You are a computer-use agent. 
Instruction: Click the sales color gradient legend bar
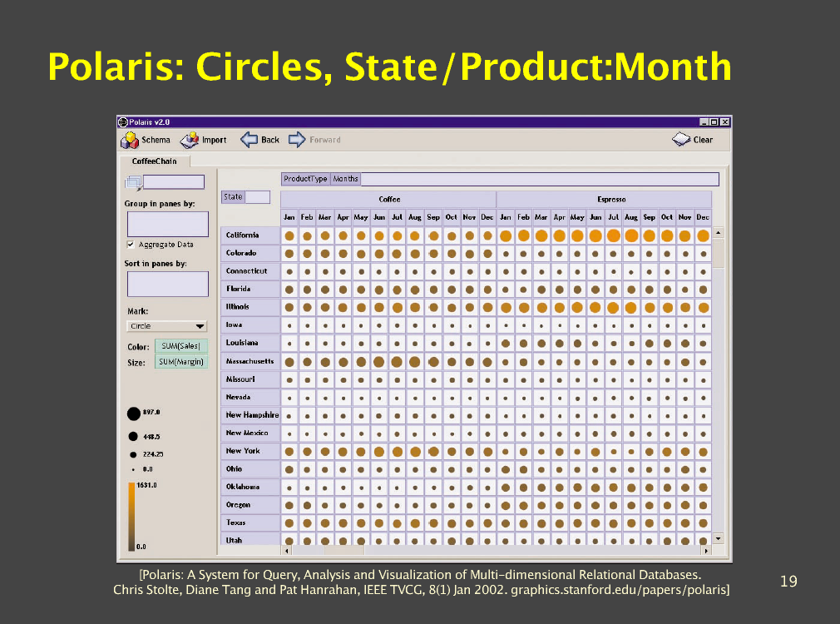coord(131,516)
